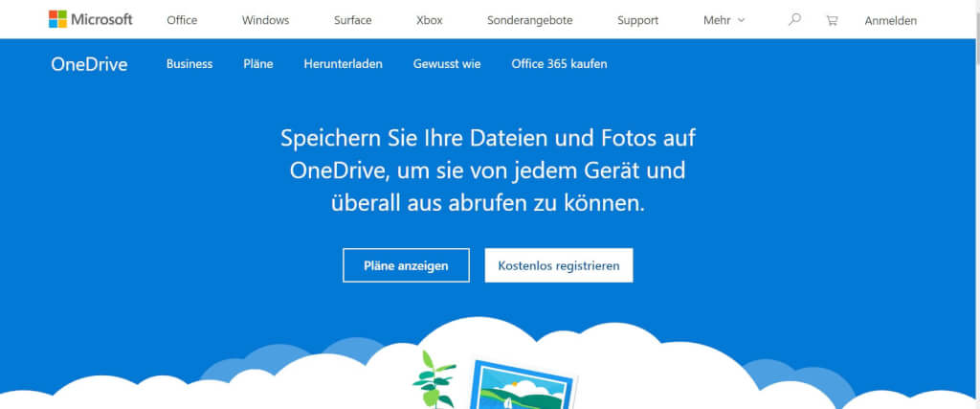Click the headline text Speichern Sie Ihre Dateien

pyautogui.click(x=487, y=170)
